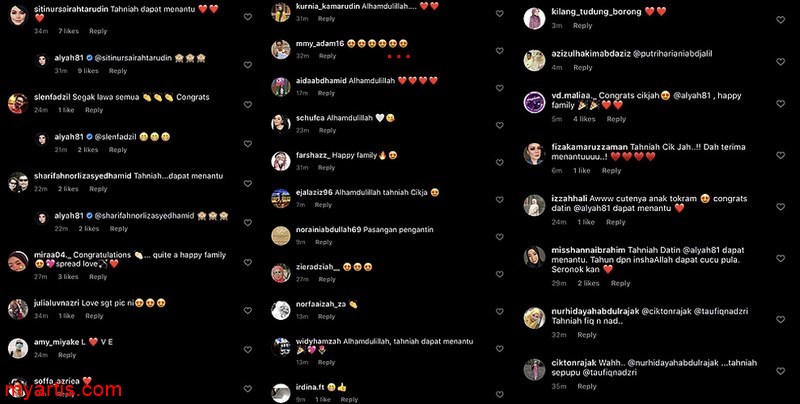Heart the farshazz_ Happy family comment
Screen dimensions: 800x404
(x=499, y=162)
